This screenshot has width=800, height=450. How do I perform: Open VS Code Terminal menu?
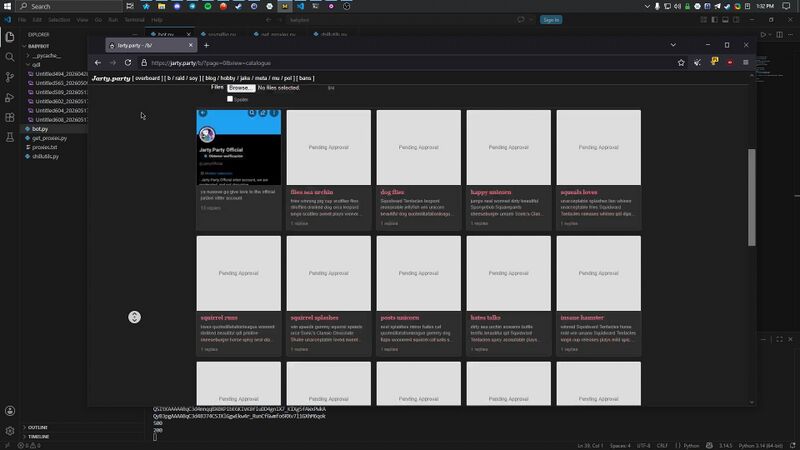(134, 20)
